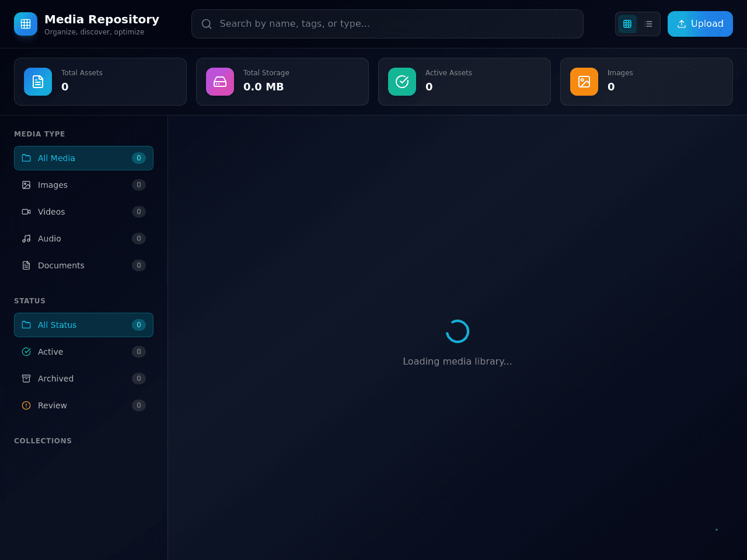The height and width of the screenshot is (560, 747).
Task: Select All Status filter
Action: click(x=83, y=325)
